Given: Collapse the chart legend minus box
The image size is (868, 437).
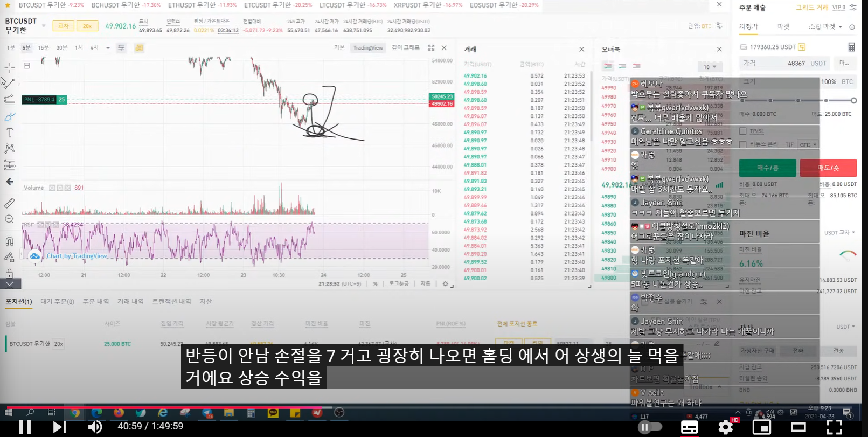Looking at the screenshot, I should 26,66.
